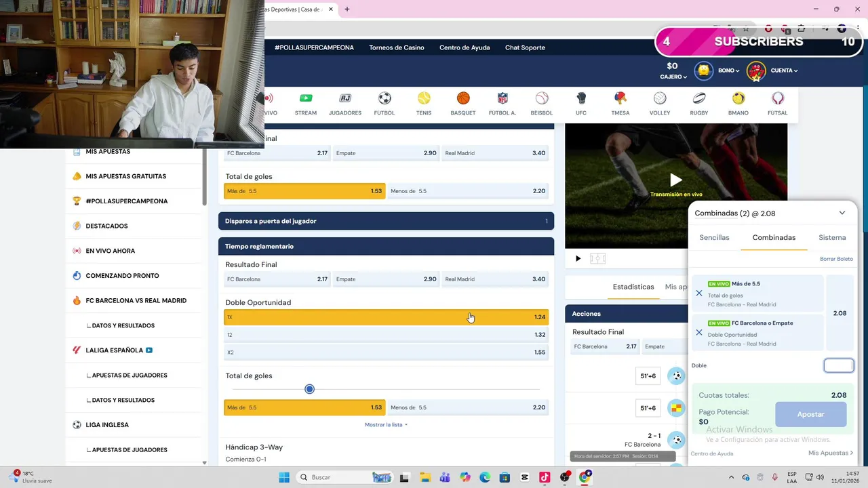Select the 12 Doble Oportunidad odds 1.32

pyautogui.click(x=386, y=335)
